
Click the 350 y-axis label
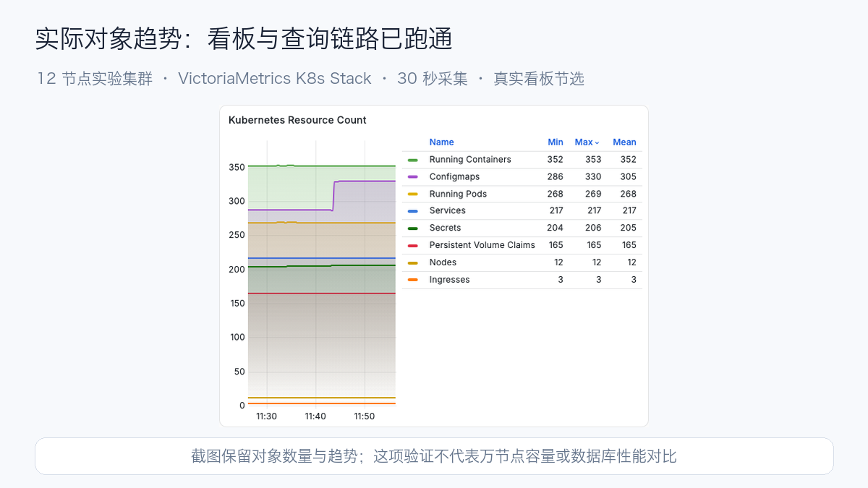(237, 167)
